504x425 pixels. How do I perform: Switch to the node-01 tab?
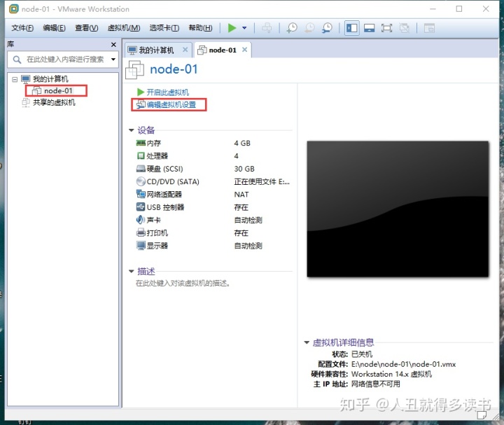tap(223, 50)
